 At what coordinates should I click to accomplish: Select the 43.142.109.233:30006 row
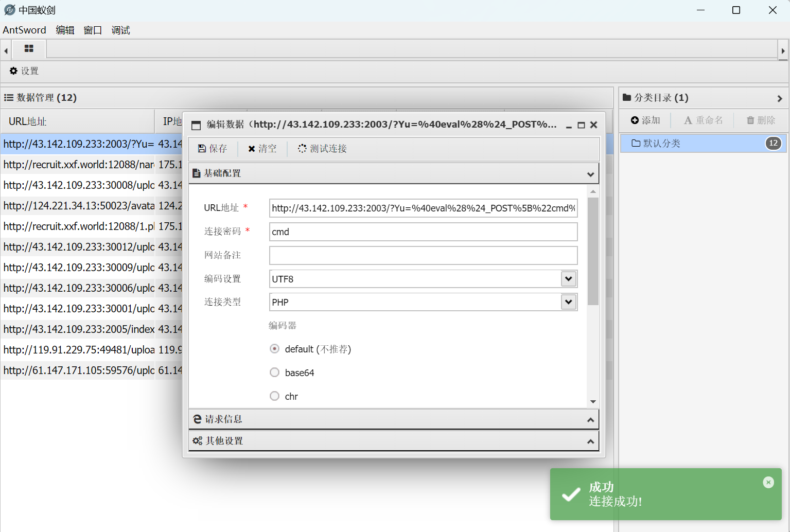tap(92, 288)
